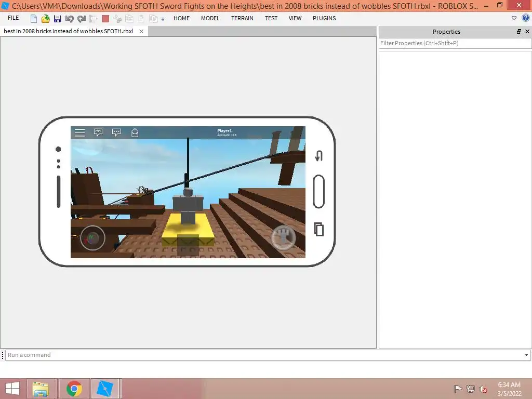Image resolution: width=532 pixels, height=399 pixels.
Task: Open the hamburger menu in the emulated game
Action: (79, 132)
